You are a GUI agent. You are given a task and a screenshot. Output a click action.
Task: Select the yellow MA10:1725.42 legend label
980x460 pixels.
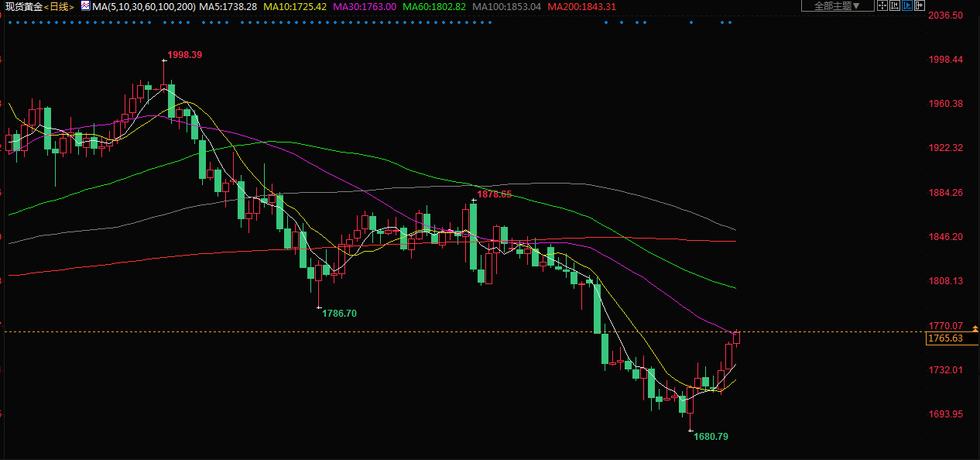click(295, 6)
